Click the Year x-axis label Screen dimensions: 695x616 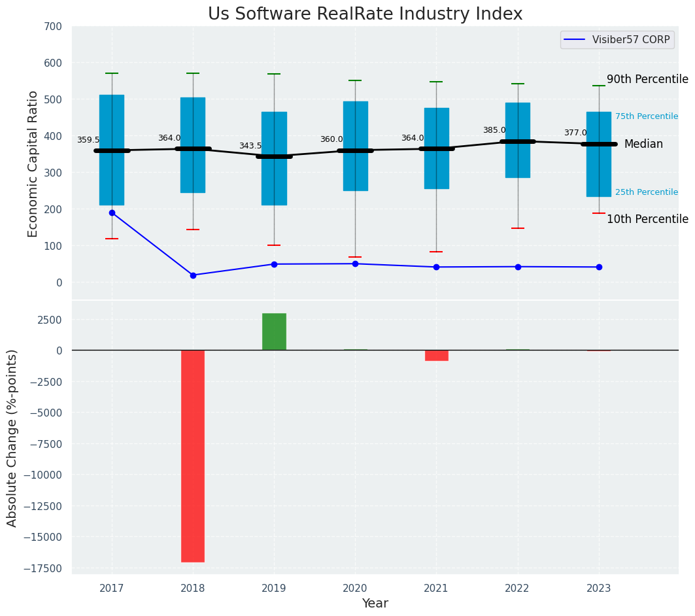375,604
